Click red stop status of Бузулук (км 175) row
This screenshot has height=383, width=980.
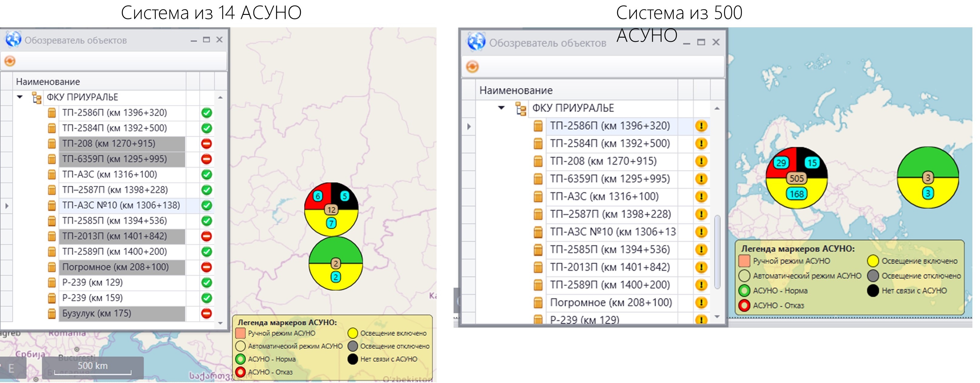(206, 314)
